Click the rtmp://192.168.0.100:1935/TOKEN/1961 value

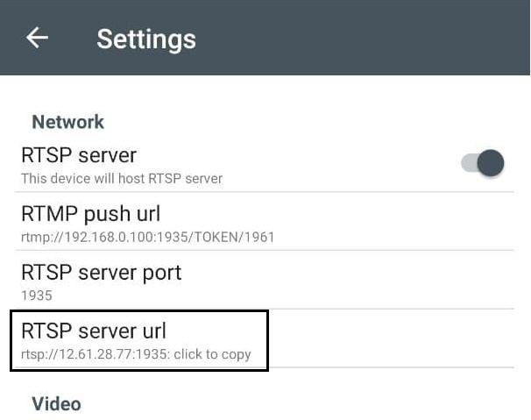point(148,237)
